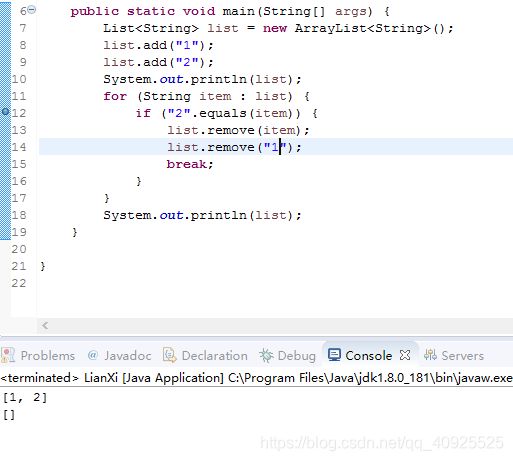Click the first System.out.println(list) on line 10
Screen dimensions: 513x461
click(202, 79)
